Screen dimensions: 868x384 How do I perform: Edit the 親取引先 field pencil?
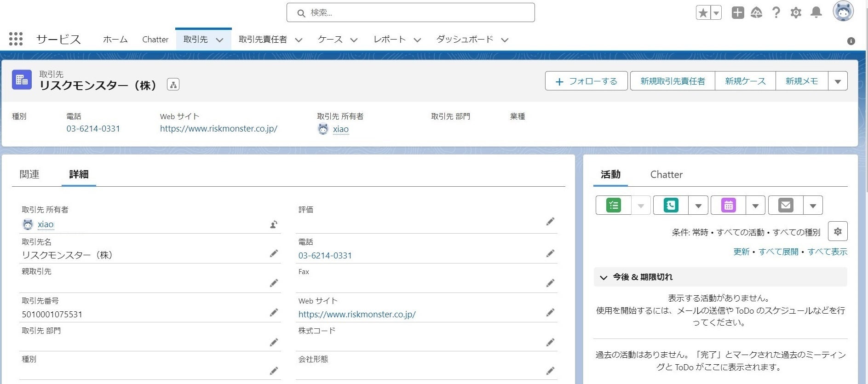tap(274, 283)
